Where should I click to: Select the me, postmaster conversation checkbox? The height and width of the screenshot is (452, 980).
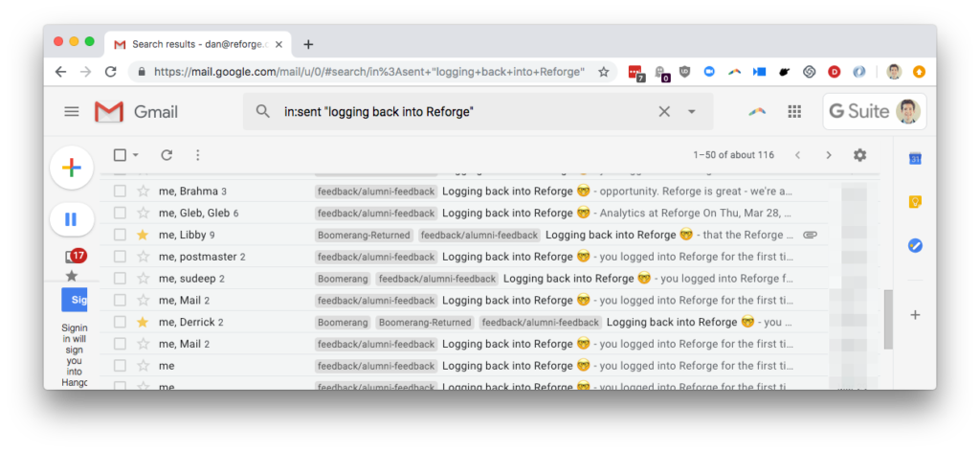pyautogui.click(x=120, y=257)
